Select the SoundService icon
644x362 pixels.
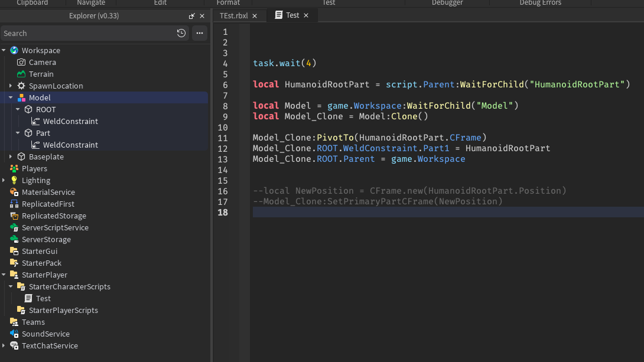14,334
